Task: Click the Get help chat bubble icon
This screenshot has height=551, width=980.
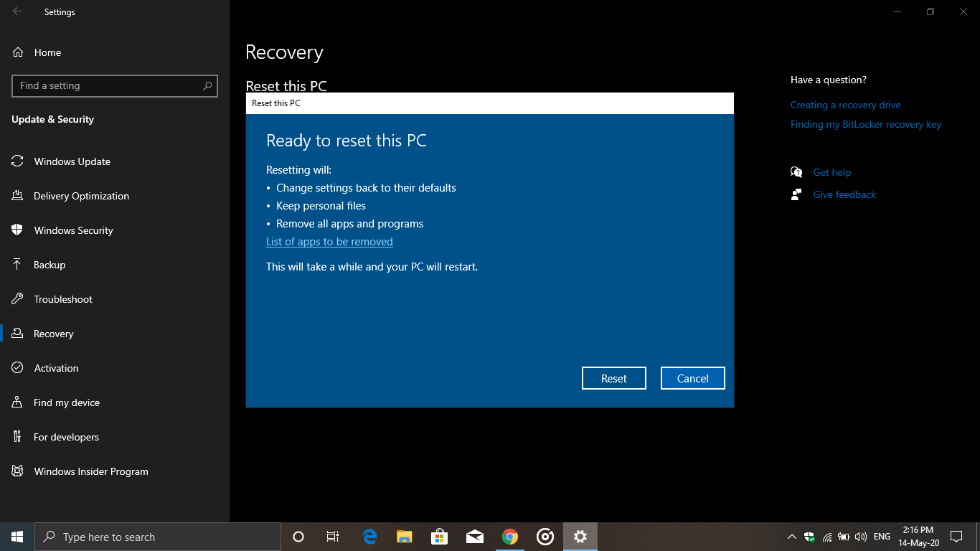Action: [796, 172]
